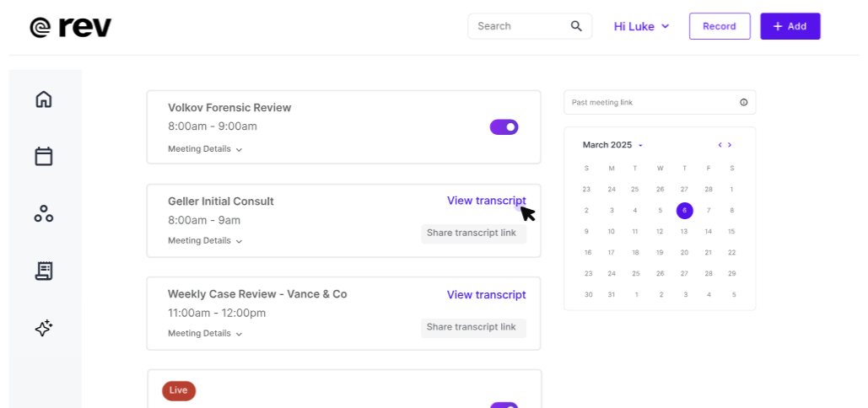868x408 pixels.
Task: Go to next month in calendar
Action: pos(730,145)
